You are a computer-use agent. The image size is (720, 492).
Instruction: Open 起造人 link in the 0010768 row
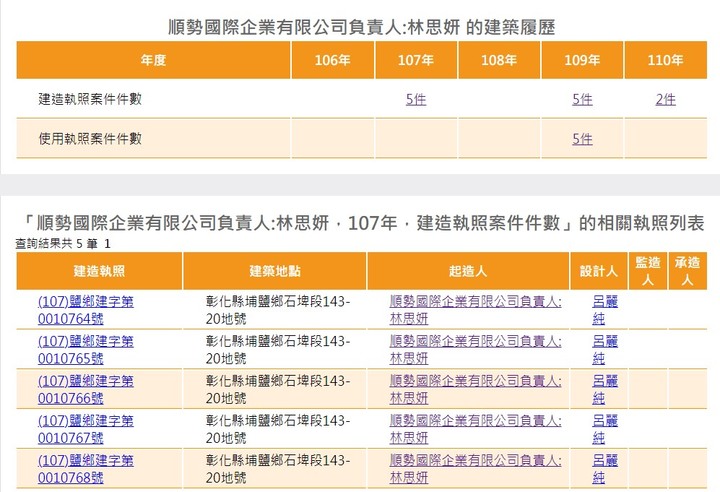pos(475,469)
